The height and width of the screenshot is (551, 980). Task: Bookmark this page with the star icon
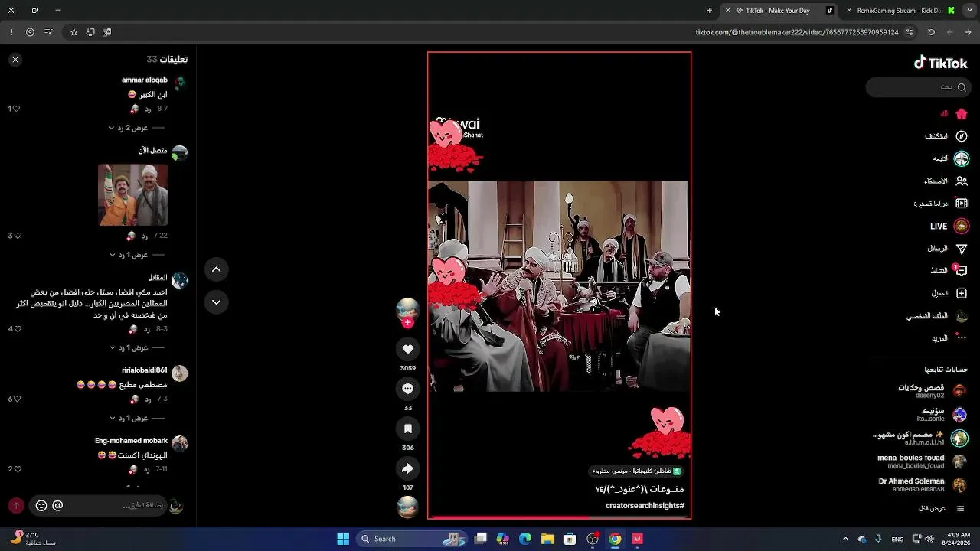click(x=73, y=32)
